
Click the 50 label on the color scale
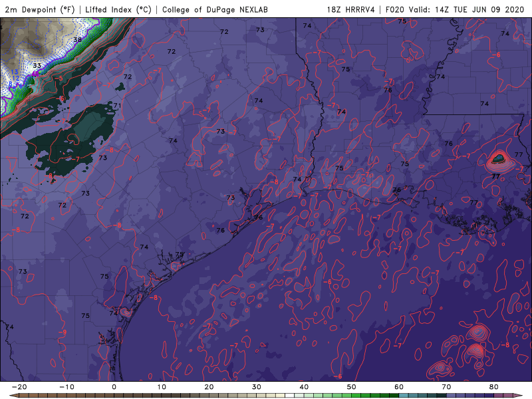click(x=352, y=387)
